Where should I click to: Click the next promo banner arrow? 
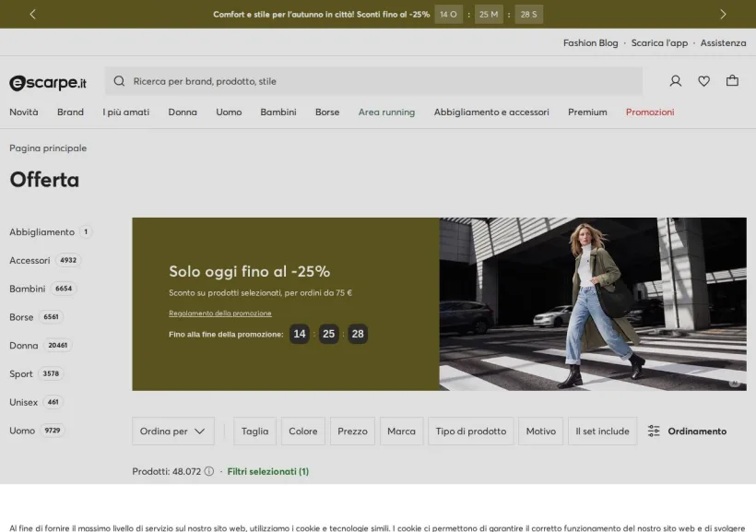[723, 14]
